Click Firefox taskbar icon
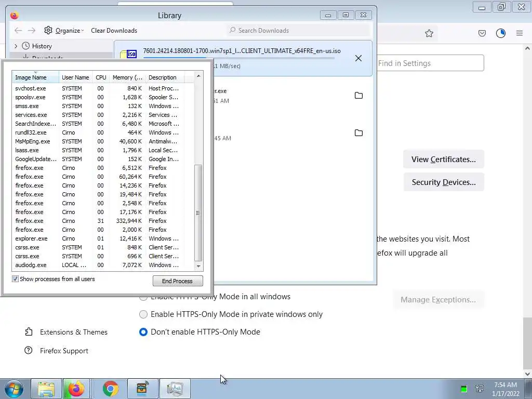Viewport: 532px width, 399px height. pos(76,389)
